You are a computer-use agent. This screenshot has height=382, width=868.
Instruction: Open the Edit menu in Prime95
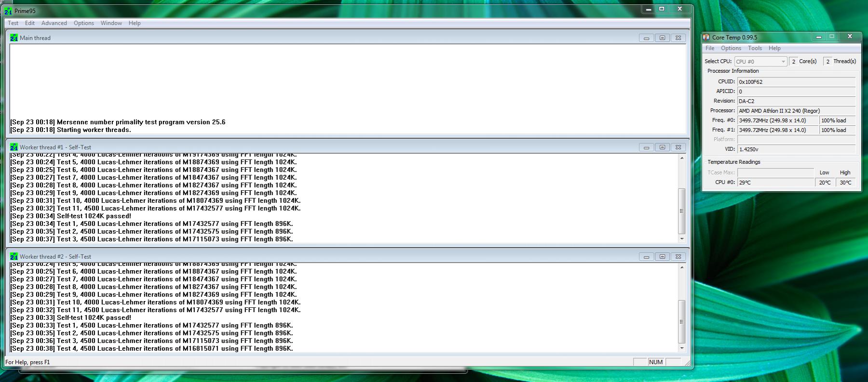[x=30, y=23]
